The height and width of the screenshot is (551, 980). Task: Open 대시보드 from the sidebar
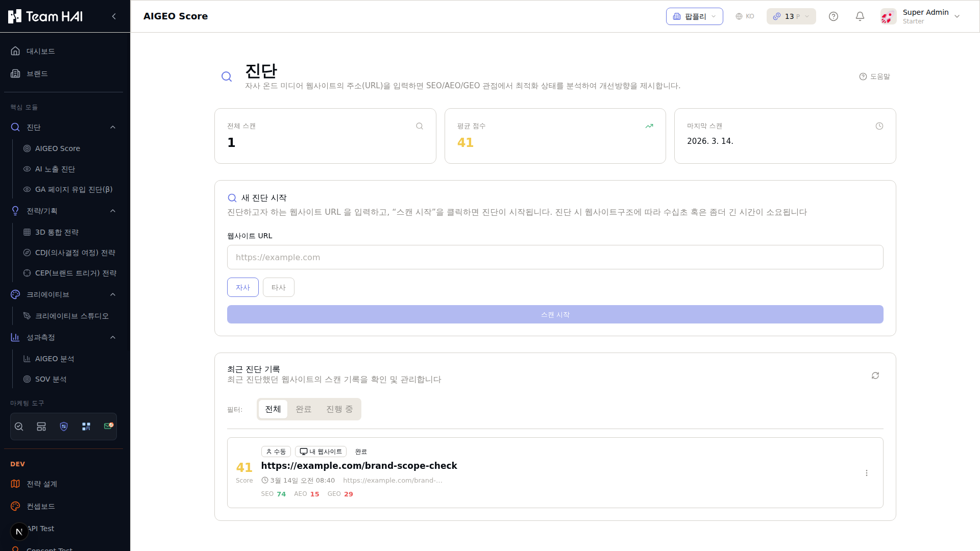[x=63, y=51]
